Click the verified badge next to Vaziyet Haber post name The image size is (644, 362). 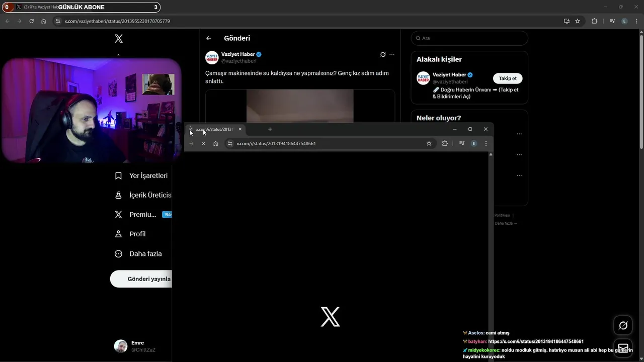pyautogui.click(x=259, y=54)
